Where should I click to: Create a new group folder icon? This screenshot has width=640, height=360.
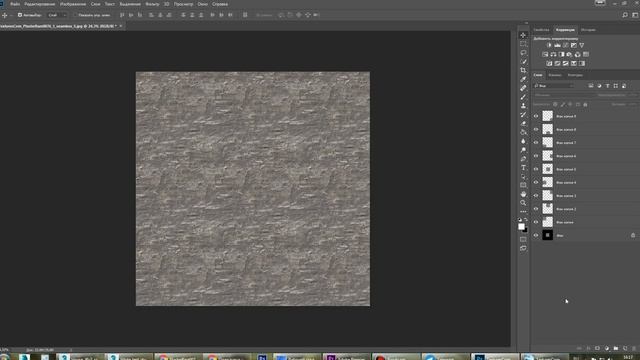coord(616,349)
